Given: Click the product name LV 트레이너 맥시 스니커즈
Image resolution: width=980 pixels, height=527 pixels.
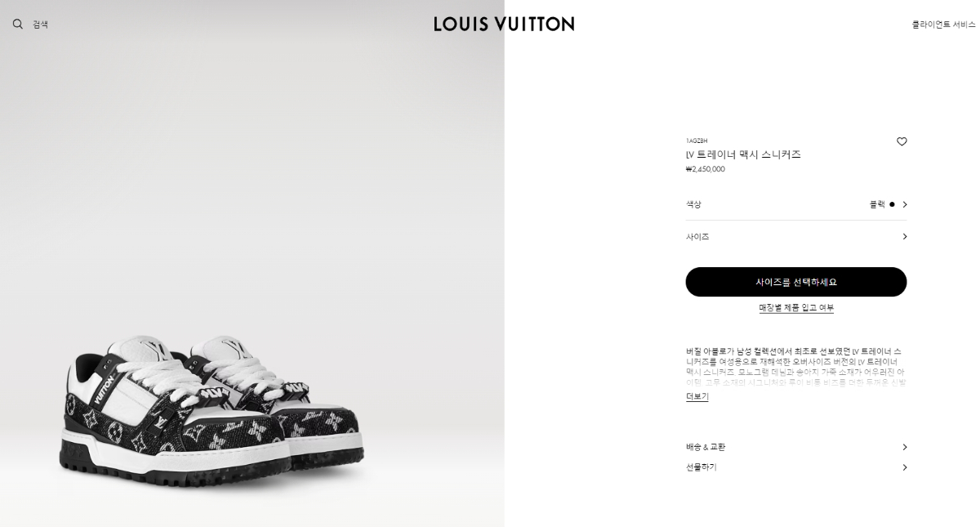Looking at the screenshot, I should (x=743, y=154).
